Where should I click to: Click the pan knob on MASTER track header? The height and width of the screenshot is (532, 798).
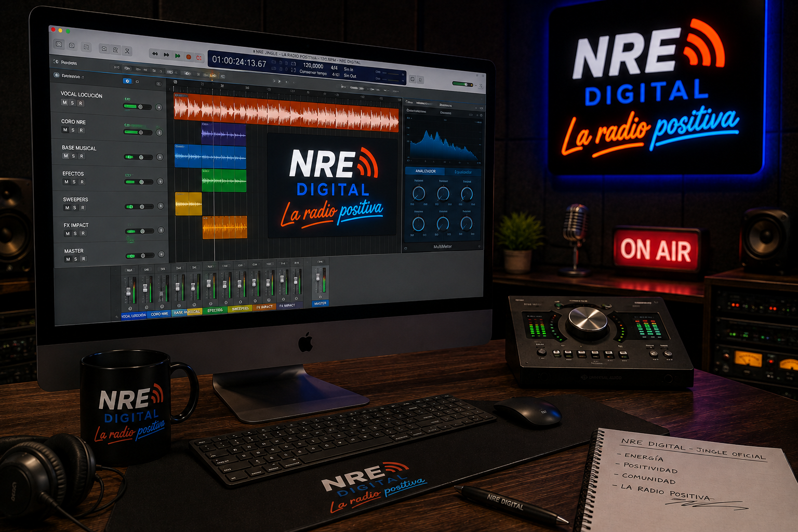pyautogui.click(x=161, y=255)
